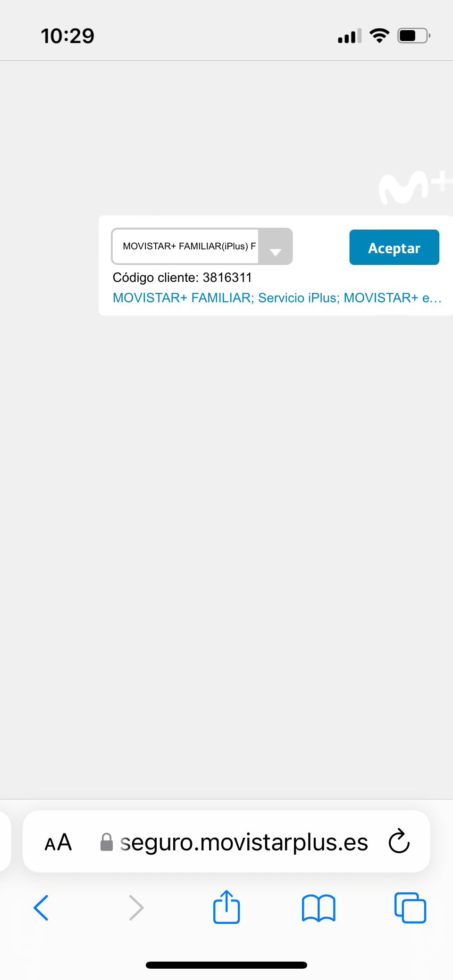Open the Bookmarks book icon
The width and height of the screenshot is (453, 980).
pos(319,908)
